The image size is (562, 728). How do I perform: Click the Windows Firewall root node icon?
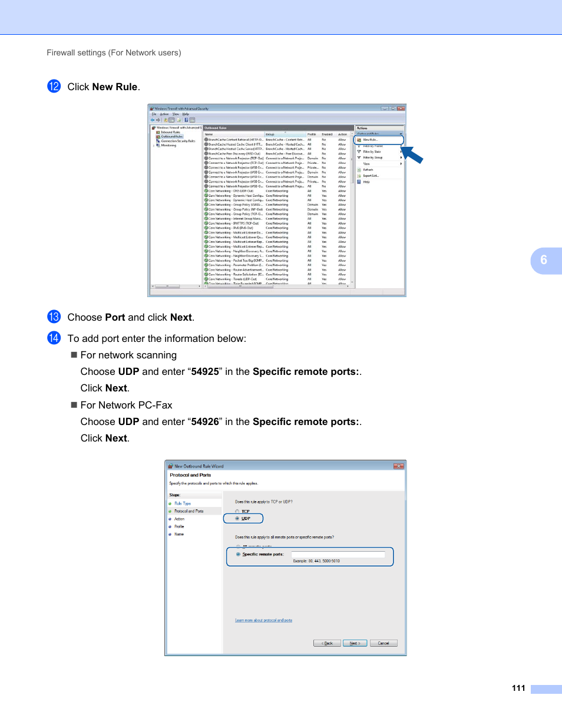153,127
